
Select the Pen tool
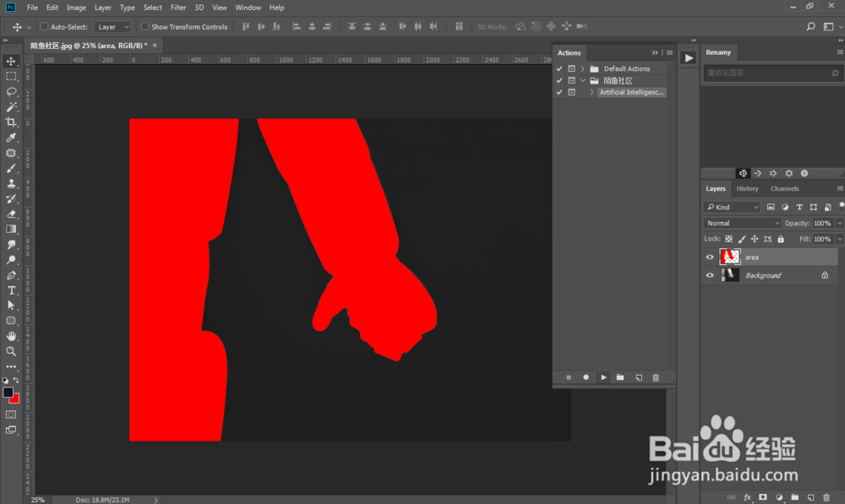tap(11, 275)
